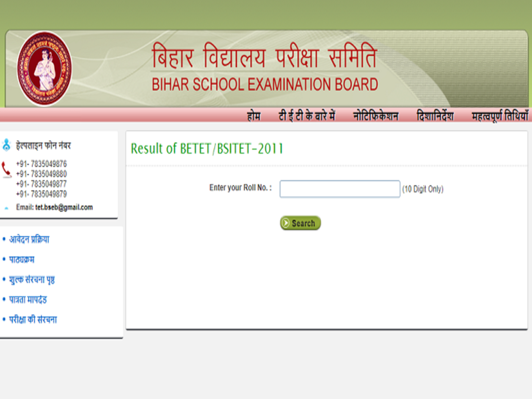Open the होम menu item
532x399 pixels.
tap(254, 117)
